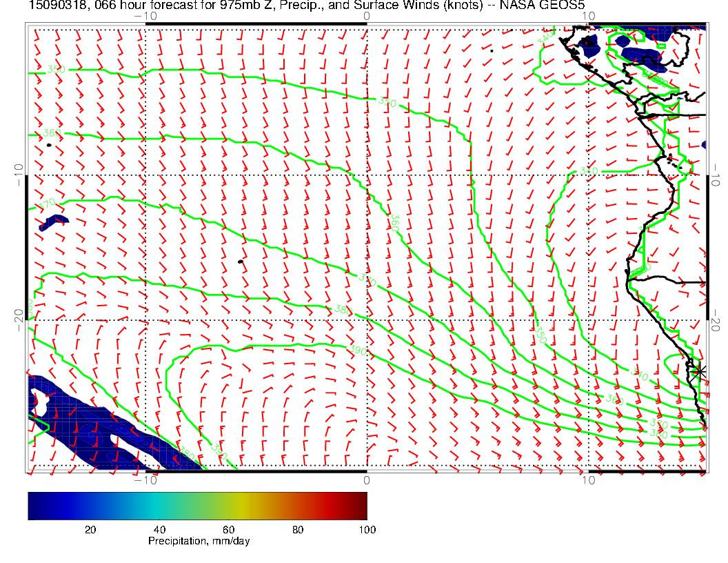Click the 'Precipitation, mm/day' colorbar caption
Viewport: 728px width, 563px height.
199,541
